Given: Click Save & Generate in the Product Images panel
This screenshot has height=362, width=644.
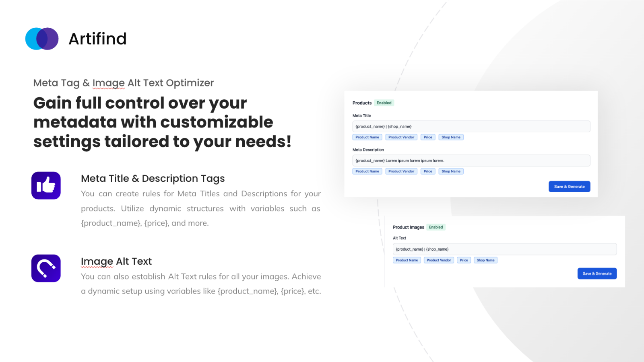Looking at the screenshot, I should coord(597,274).
